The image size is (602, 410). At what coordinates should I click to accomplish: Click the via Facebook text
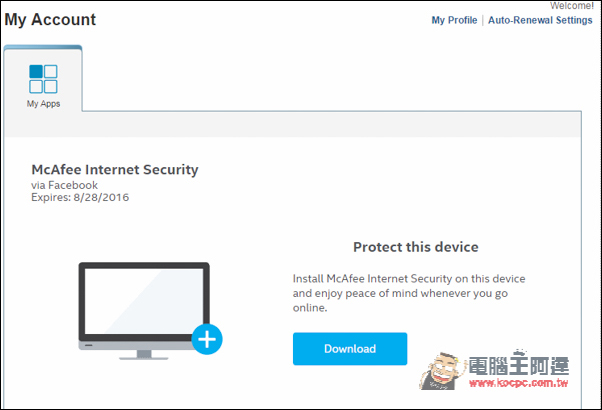point(64,185)
